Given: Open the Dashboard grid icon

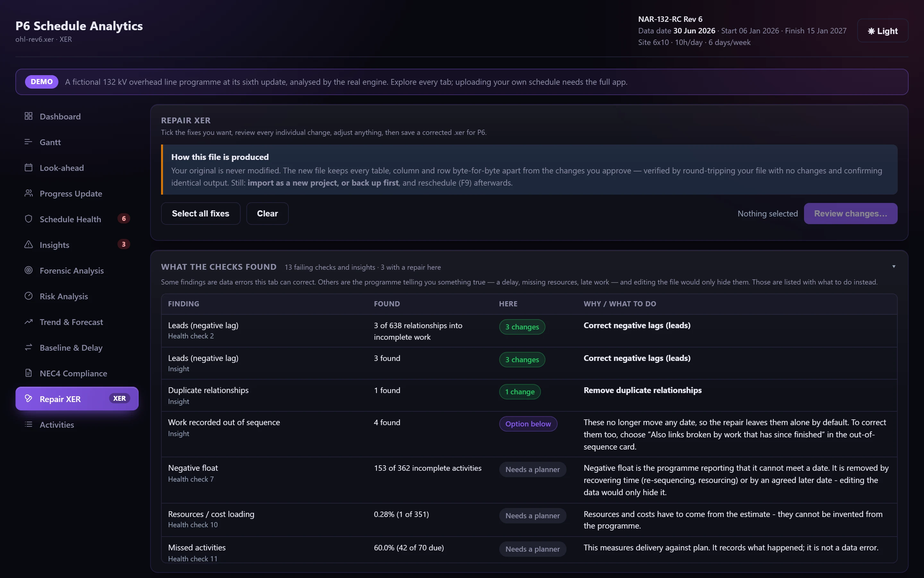Looking at the screenshot, I should pyautogui.click(x=28, y=116).
